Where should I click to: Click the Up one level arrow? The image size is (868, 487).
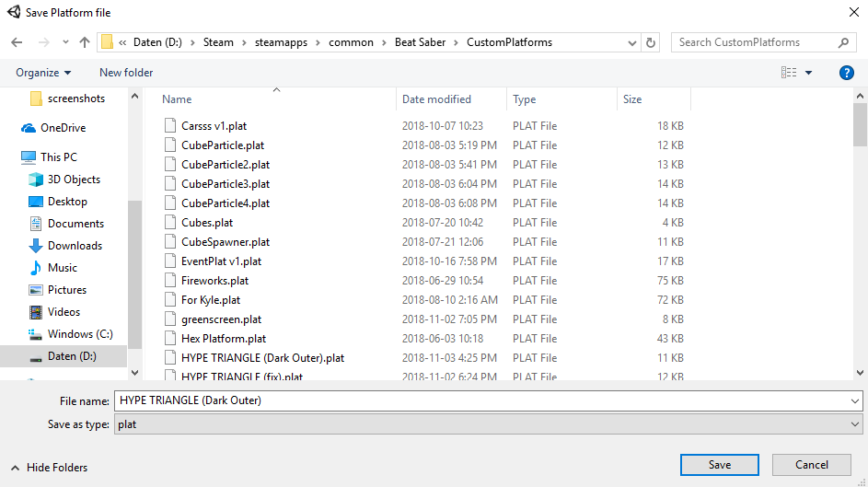click(x=85, y=42)
